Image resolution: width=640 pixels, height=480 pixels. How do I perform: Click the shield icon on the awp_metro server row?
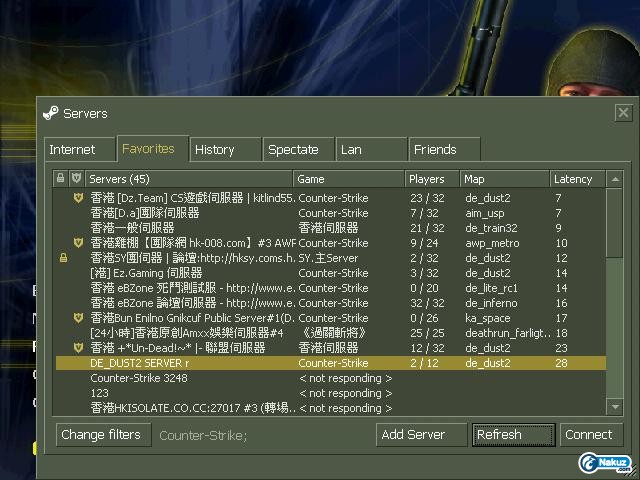pyautogui.click(x=77, y=243)
